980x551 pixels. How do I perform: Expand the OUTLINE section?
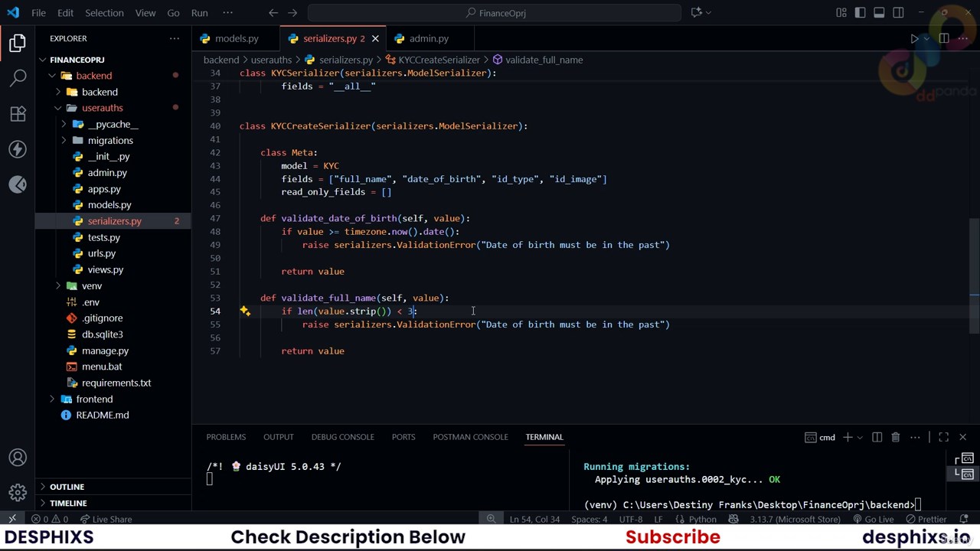tap(67, 487)
